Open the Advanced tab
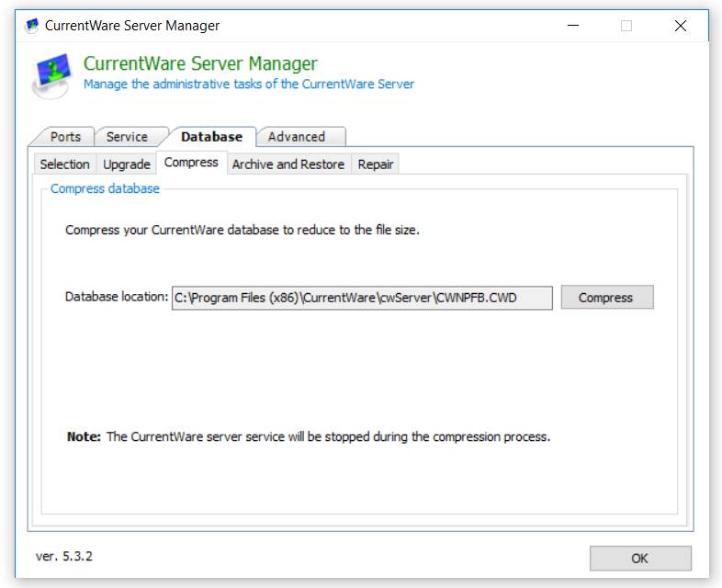Screen dimensions: 722x588 pos(297,137)
